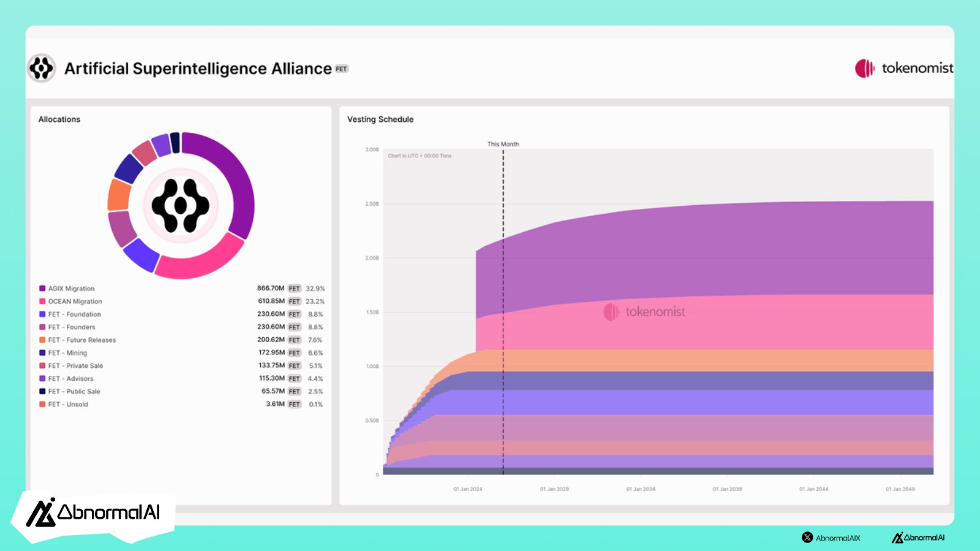Click the 115.30M allocation amount
The image size is (980, 551).
click(271, 378)
